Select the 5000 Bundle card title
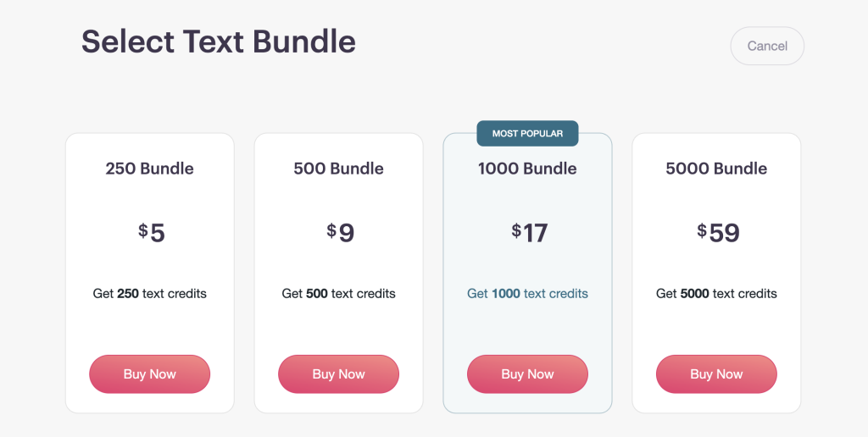868x437 pixels. 716,169
